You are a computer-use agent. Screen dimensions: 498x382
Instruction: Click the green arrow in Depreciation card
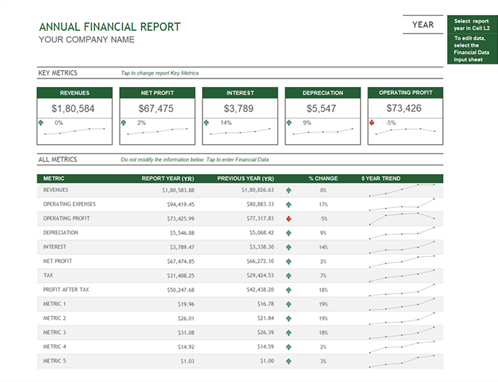tap(289, 123)
